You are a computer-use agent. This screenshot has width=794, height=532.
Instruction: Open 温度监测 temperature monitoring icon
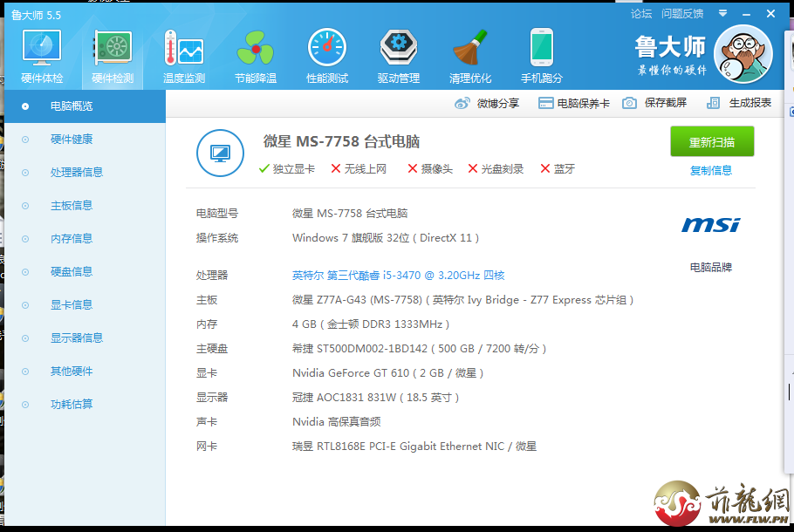(184, 48)
